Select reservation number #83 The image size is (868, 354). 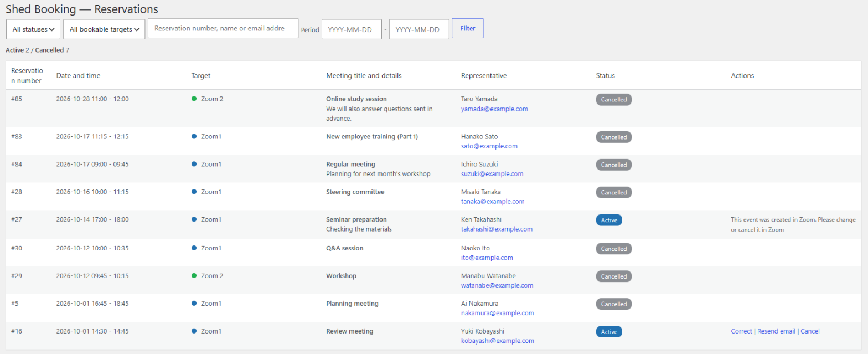(17, 136)
